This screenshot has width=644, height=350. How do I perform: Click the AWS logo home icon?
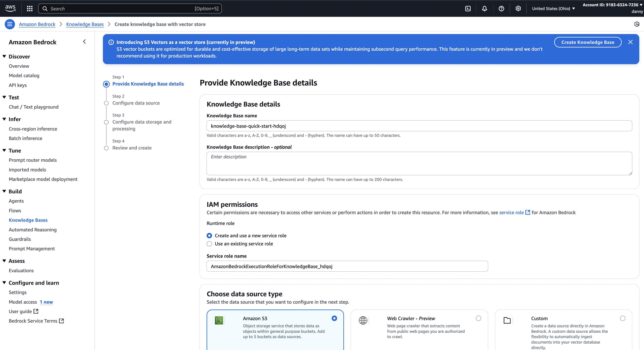[10, 8]
